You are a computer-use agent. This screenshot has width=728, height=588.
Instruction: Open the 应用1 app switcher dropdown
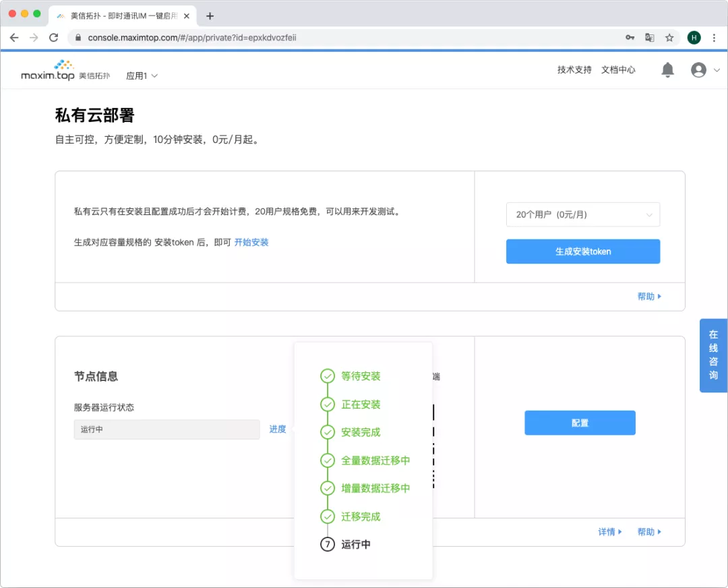(x=142, y=76)
